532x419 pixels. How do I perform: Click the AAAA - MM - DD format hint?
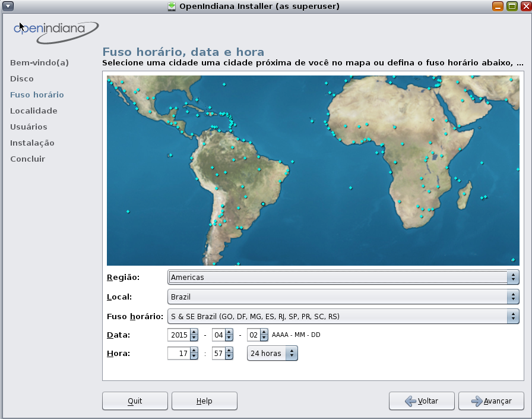(296, 335)
